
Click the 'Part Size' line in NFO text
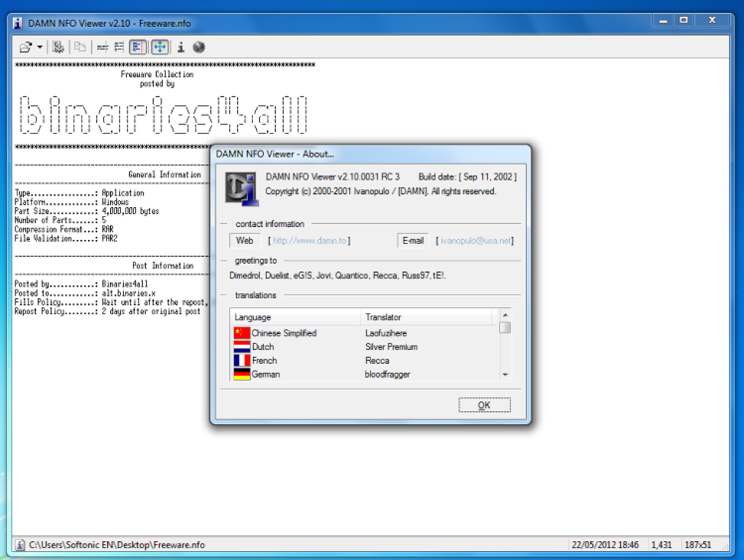pos(87,211)
